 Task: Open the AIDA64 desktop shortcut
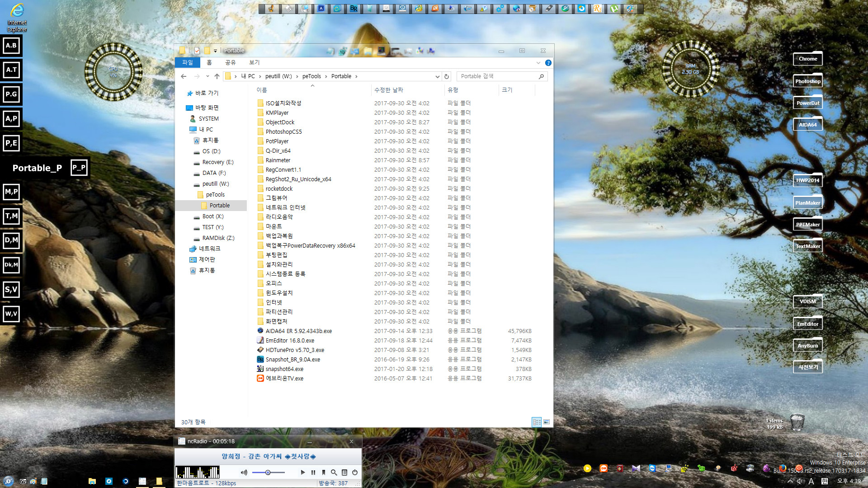point(808,124)
